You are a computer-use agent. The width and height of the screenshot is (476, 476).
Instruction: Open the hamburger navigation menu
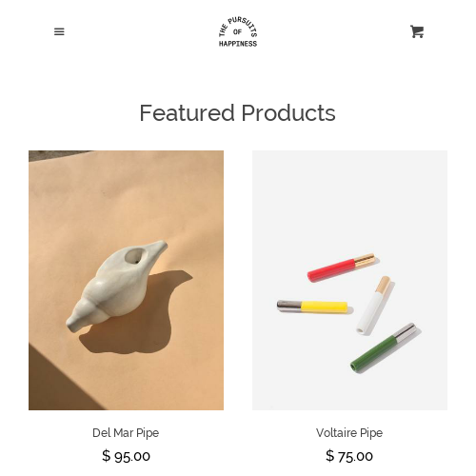point(59,31)
